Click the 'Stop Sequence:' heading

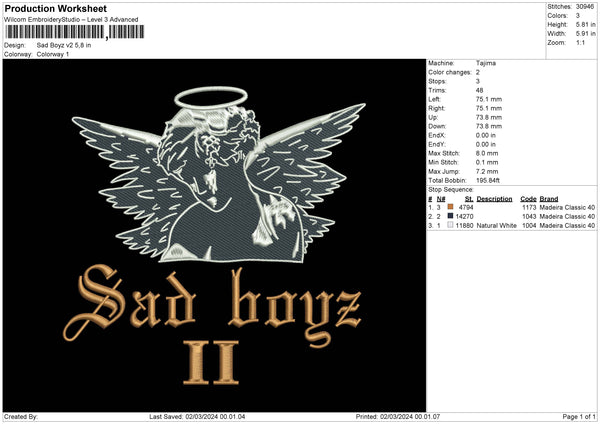click(x=451, y=190)
